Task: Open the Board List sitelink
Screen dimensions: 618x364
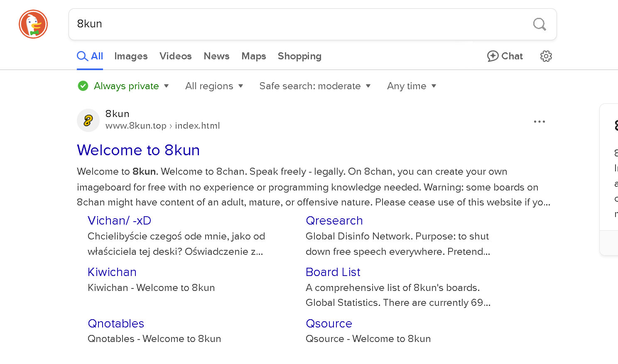Action: (x=333, y=272)
